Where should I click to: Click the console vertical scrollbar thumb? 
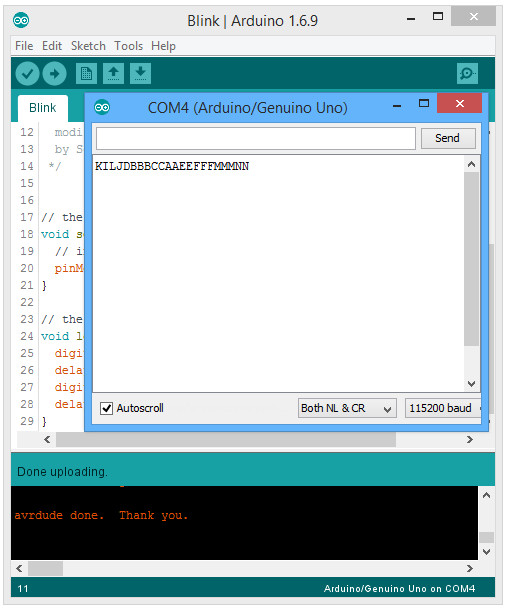coord(486,537)
